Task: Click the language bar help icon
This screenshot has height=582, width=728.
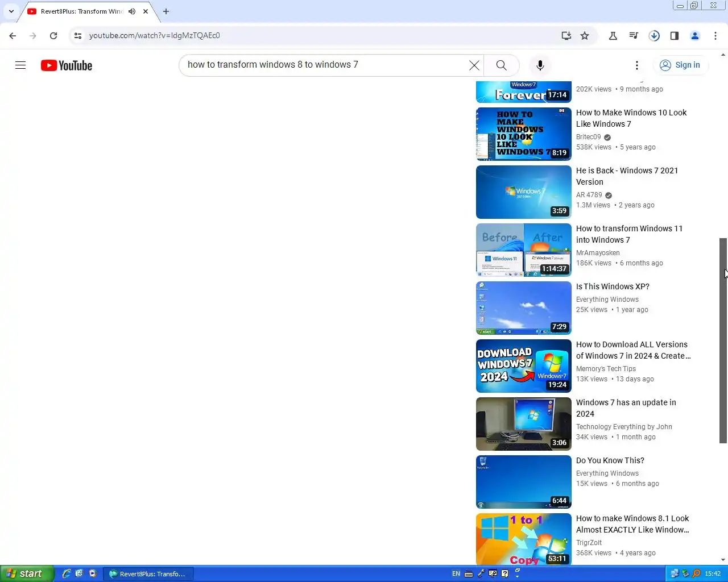Action: pyautogui.click(x=504, y=574)
